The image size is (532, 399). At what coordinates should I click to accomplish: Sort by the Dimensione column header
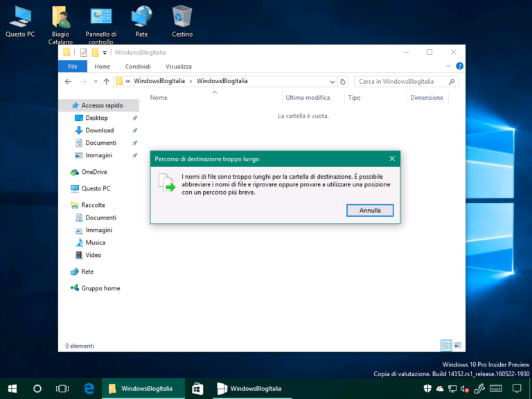pos(427,98)
